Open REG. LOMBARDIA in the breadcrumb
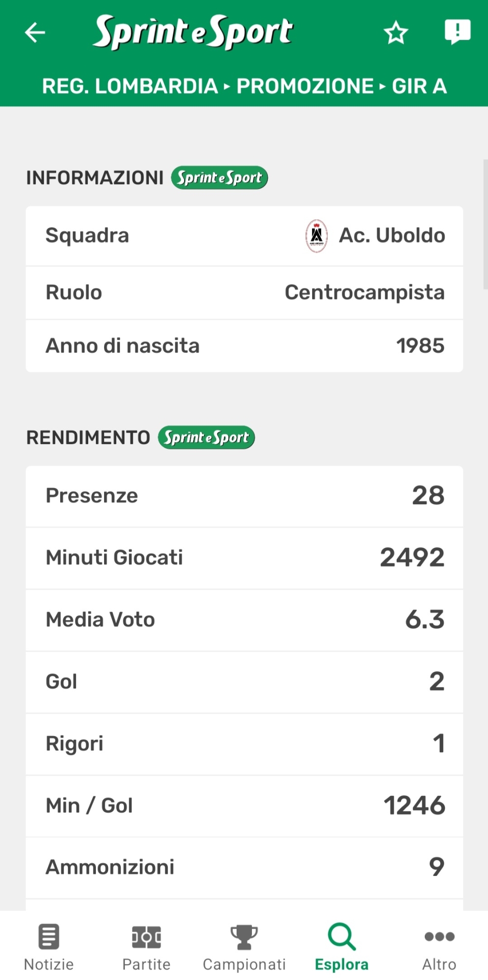488x980 pixels. (130, 86)
